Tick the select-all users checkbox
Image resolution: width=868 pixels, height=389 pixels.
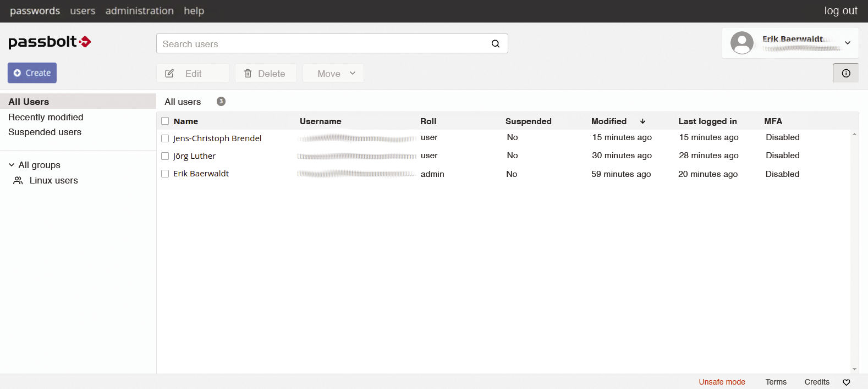click(165, 121)
